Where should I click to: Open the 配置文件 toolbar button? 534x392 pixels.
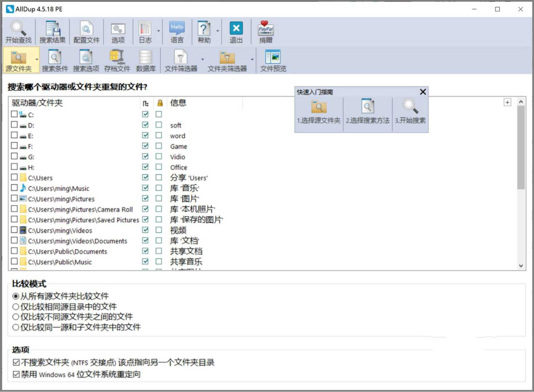[x=86, y=32]
